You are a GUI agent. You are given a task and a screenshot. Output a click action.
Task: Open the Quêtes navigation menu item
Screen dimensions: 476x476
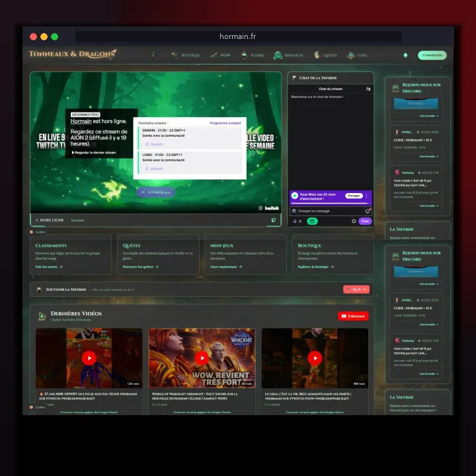(325, 56)
